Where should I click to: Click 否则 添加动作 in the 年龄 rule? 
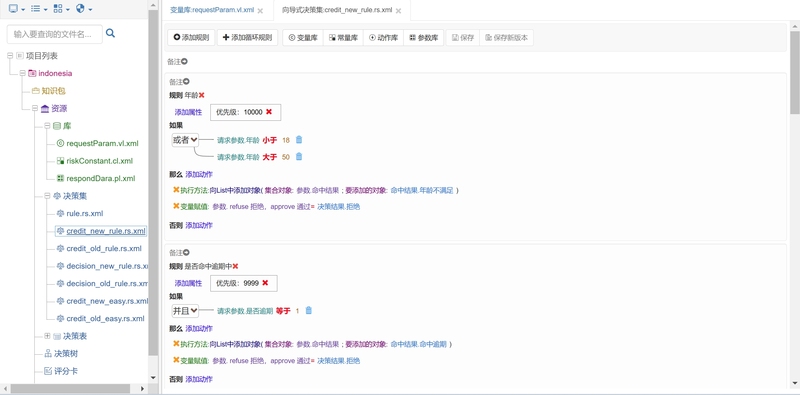199,225
